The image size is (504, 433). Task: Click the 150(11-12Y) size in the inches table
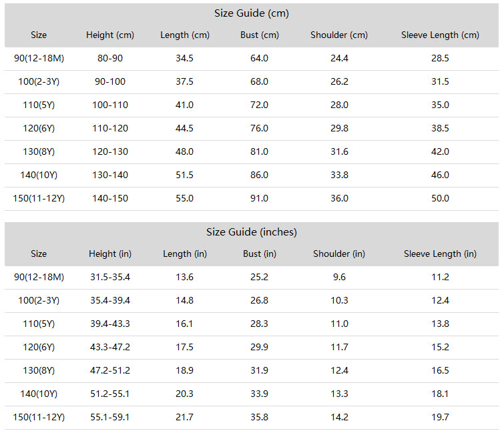(x=39, y=418)
